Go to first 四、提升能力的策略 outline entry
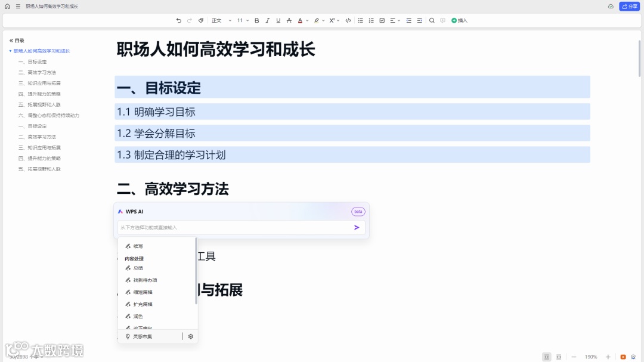Screen dimensions: 644x362 pos(39,94)
